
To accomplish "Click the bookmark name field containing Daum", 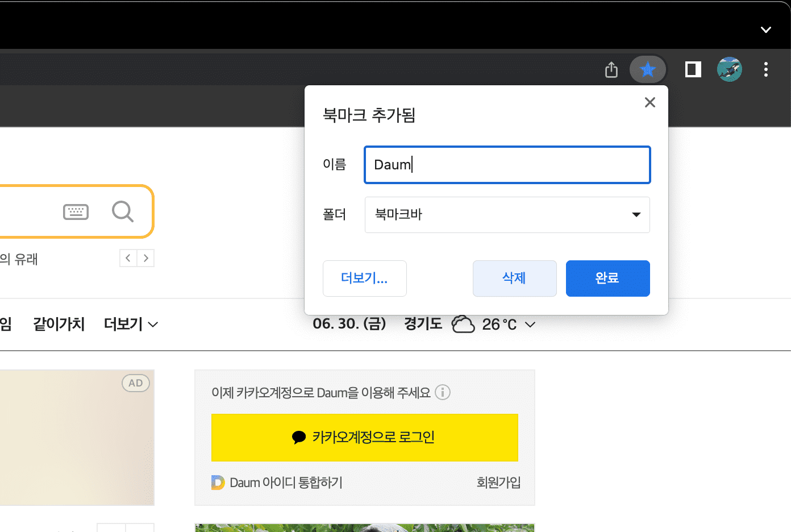I will click(x=507, y=165).
